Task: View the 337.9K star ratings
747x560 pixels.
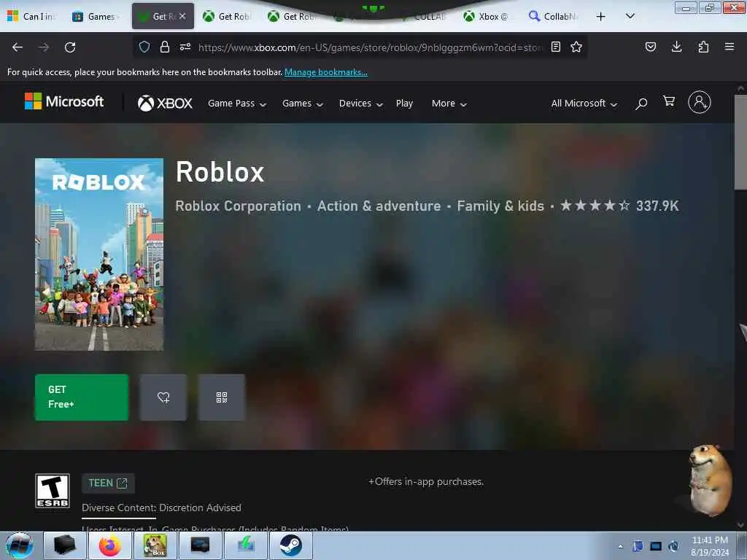Action: [619, 206]
